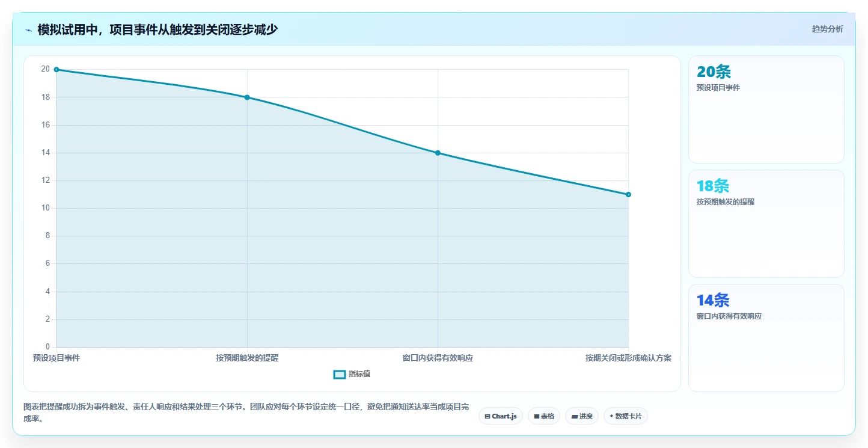This screenshot has width=868, height=448.
Task: Click the data point at 预设项目事件
Action: tap(57, 70)
